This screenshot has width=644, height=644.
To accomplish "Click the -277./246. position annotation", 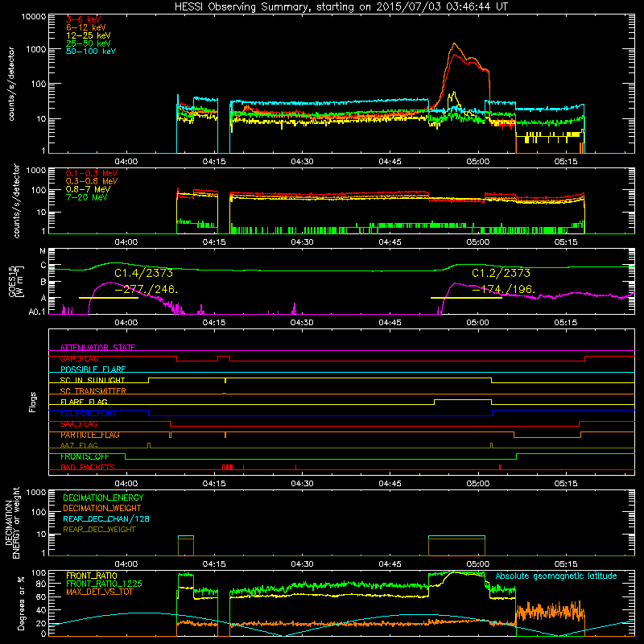I will pos(147,290).
